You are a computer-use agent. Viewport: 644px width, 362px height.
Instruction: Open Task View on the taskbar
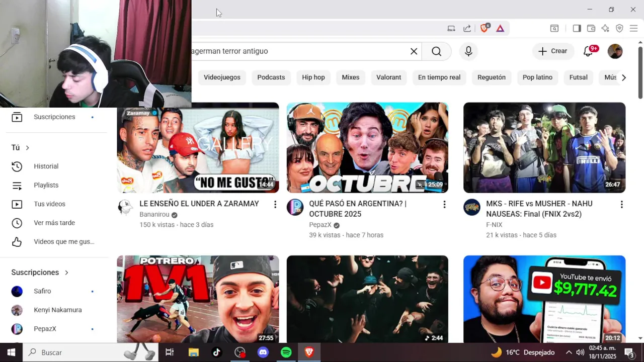click(x=170, y=352)
